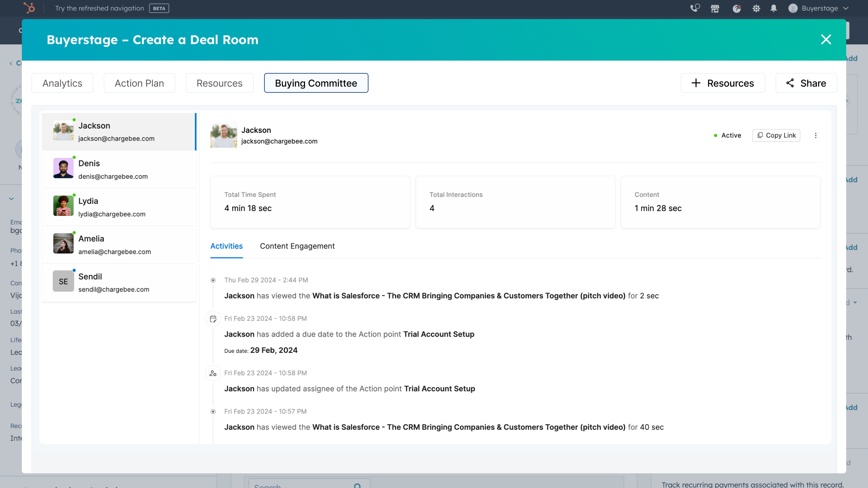Open the notifications bell

[773, 8]
